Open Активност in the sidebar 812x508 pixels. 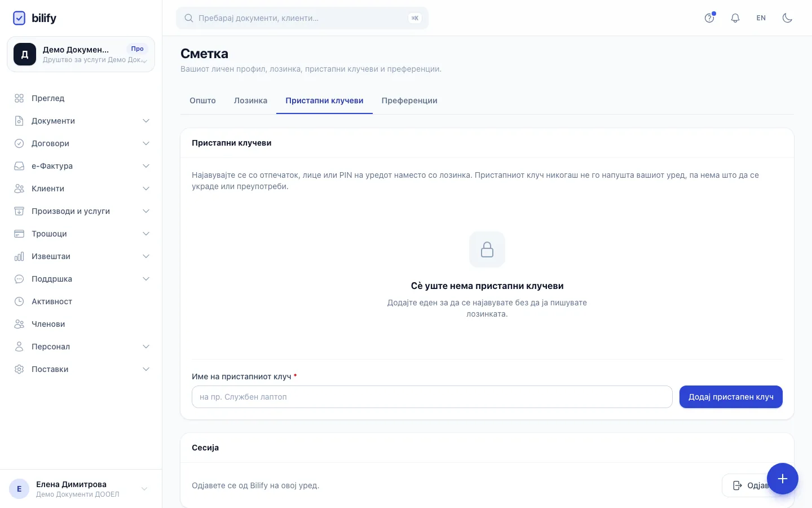coord(81,301)
